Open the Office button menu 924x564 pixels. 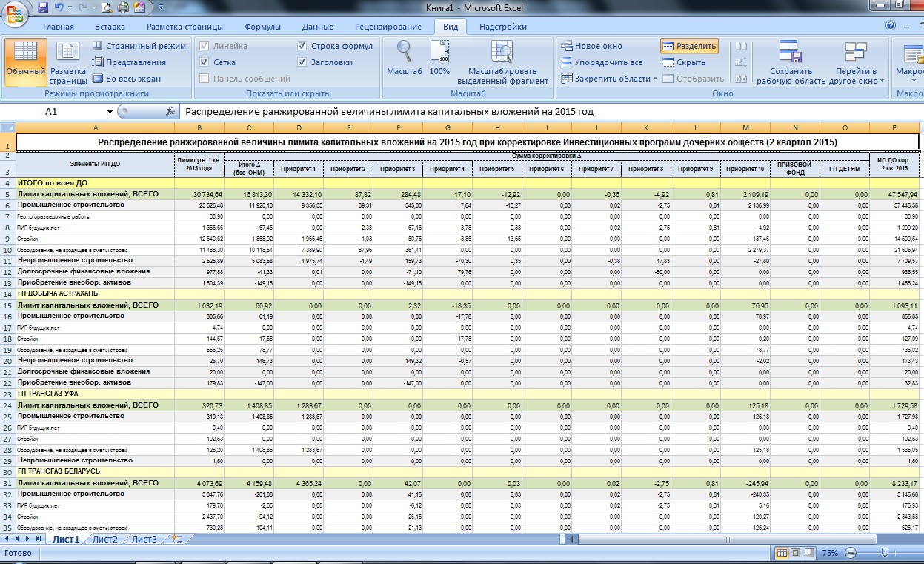point(15,13)
